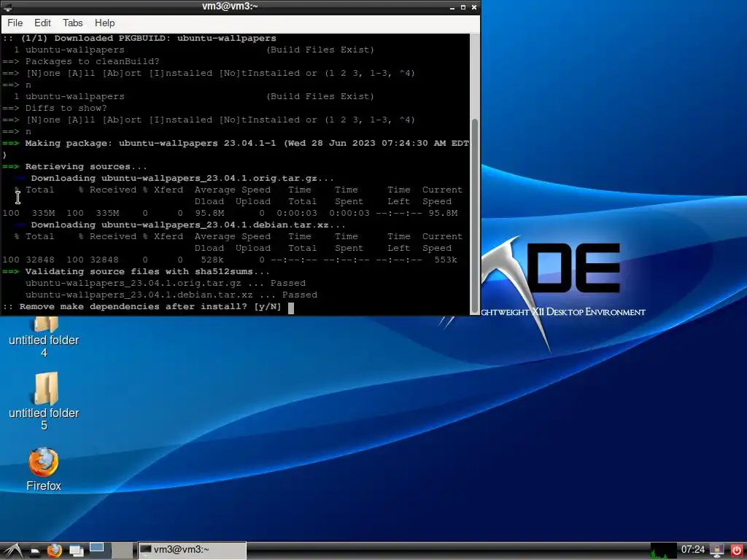Click the iconify all windows taskbar icon
Screen dimensions: 747x560
point(76,551)
